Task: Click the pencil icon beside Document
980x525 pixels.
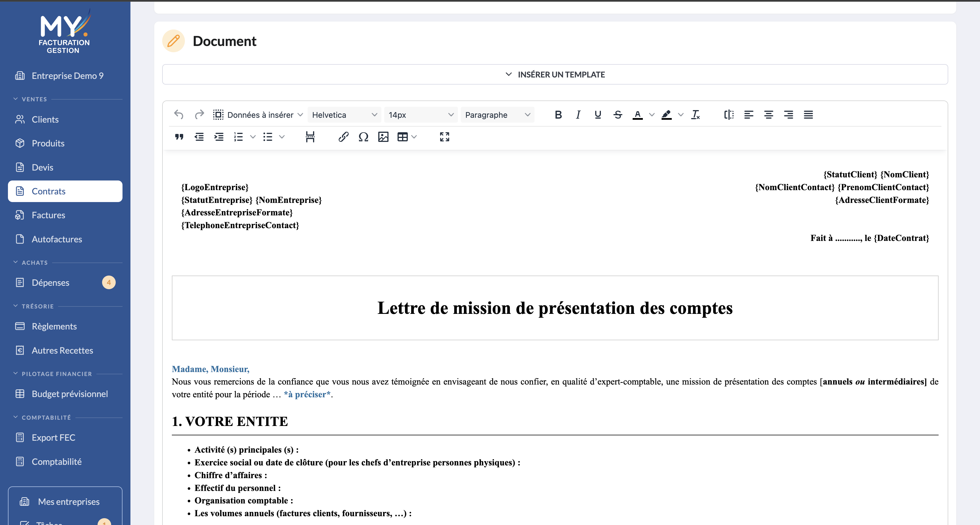Action: click(x=174, y=41)
